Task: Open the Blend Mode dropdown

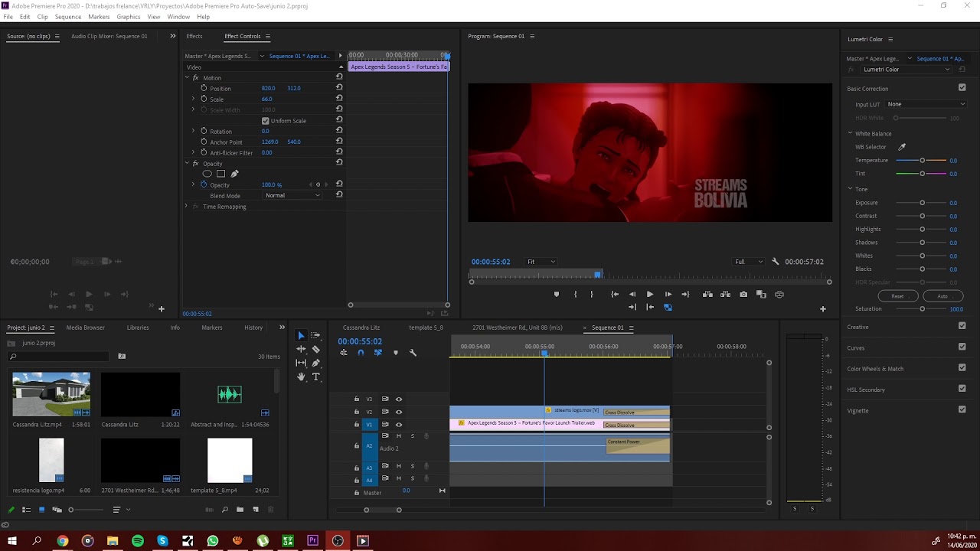Action: [x=292, y=195]
